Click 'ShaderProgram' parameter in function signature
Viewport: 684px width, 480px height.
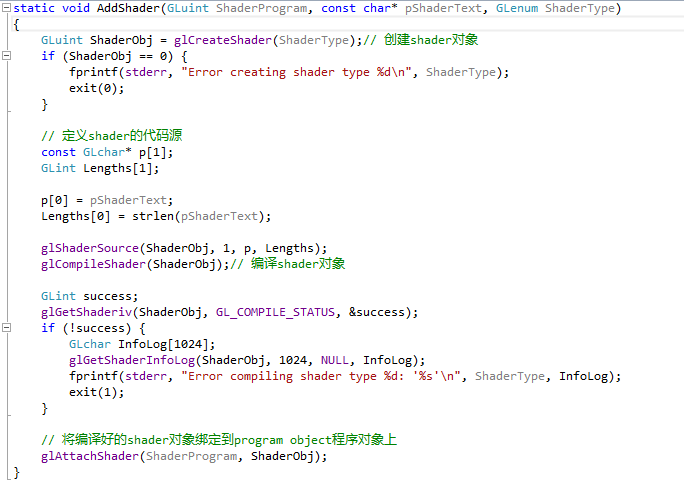coord(262,8)
